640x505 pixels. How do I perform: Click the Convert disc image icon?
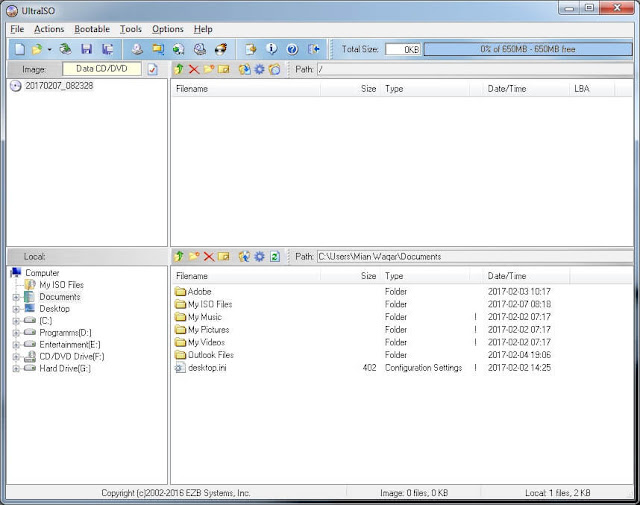coord(178,49)
